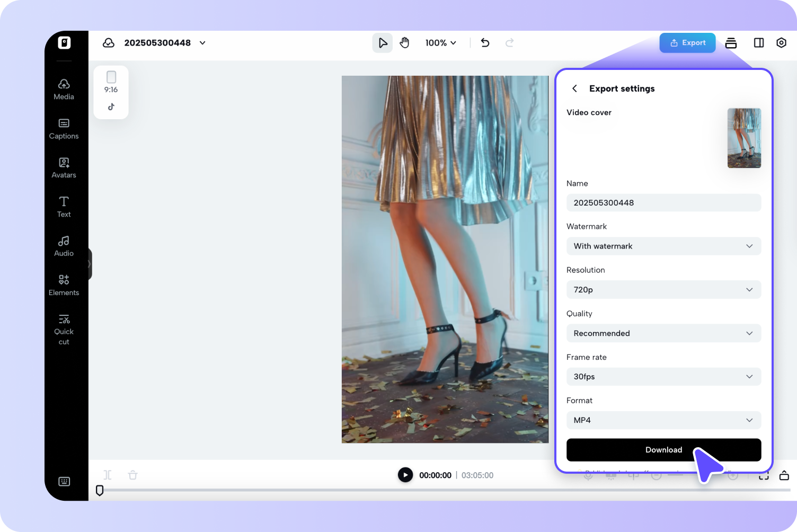Click the TikTok icon under 9:16

pos(111,107)
